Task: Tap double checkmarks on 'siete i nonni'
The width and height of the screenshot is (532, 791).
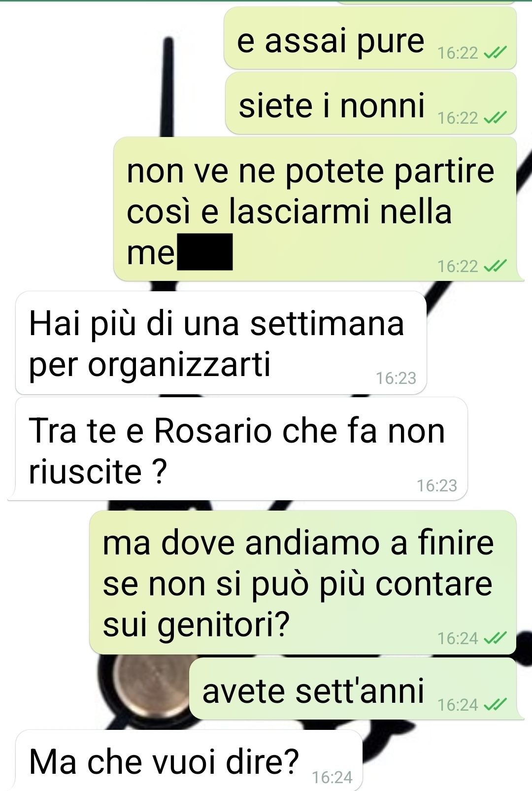Action: pos(495,118)
